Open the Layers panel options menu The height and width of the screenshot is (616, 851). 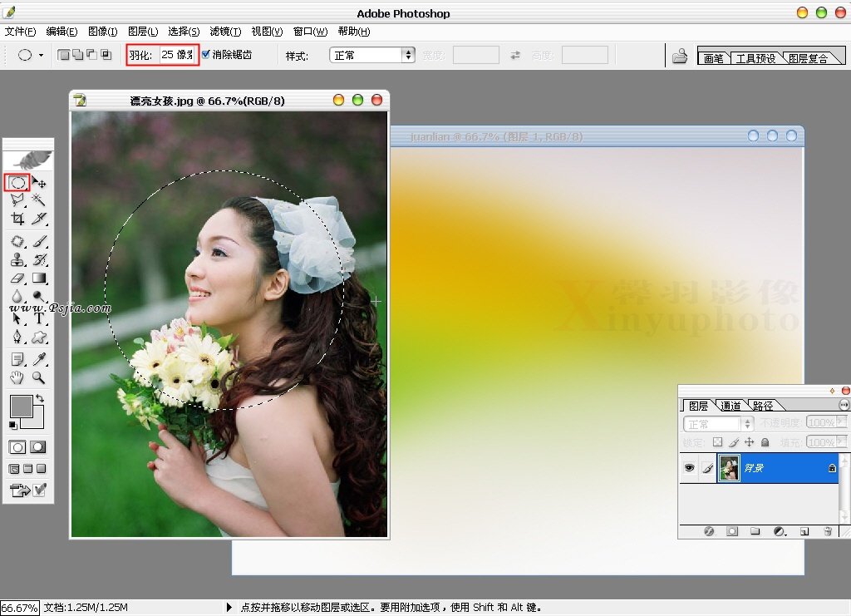tap(845, 404)
